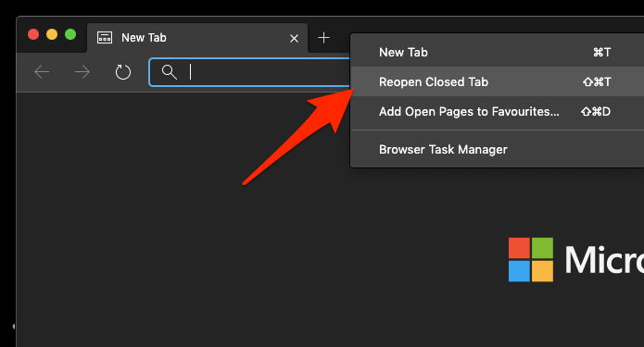644x347 pixels.
Task: Reload the page with the refresh icon
Action: [123, 72]
